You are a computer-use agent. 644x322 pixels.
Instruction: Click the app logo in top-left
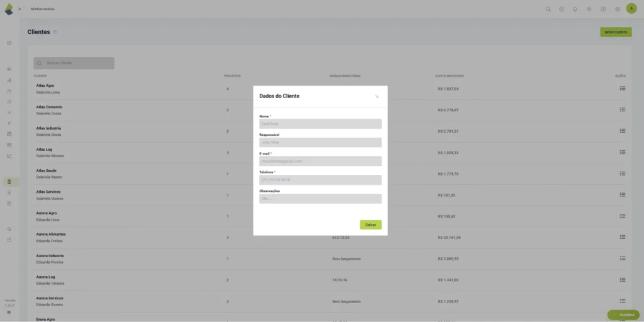9,9
